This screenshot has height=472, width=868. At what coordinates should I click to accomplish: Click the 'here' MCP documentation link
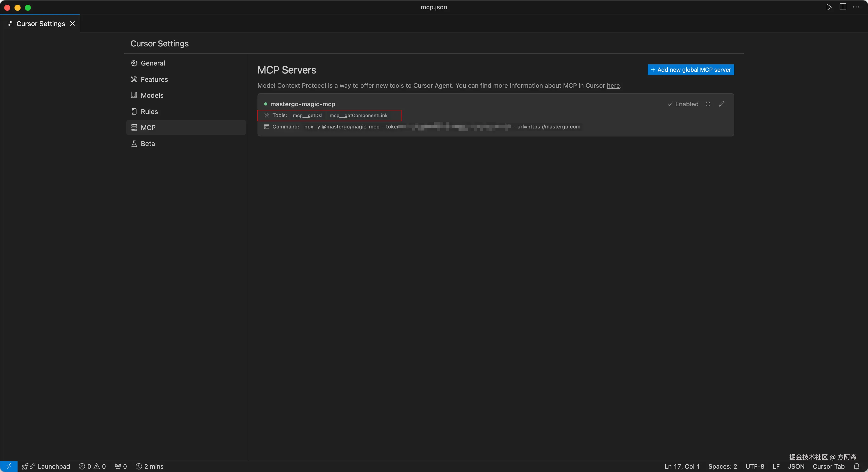[613, 86]
